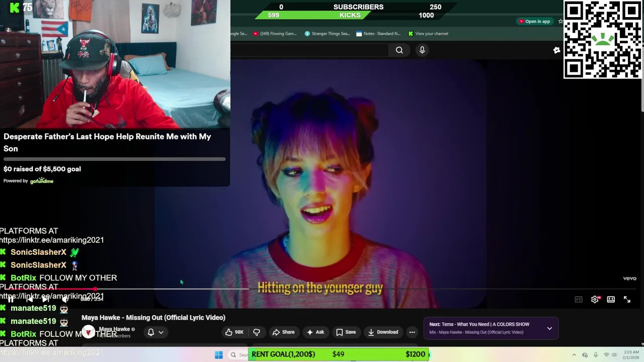Screen dimensions: 644x362
Task: Click the mix subtitle in Next panel
Action: coord(476,332)
